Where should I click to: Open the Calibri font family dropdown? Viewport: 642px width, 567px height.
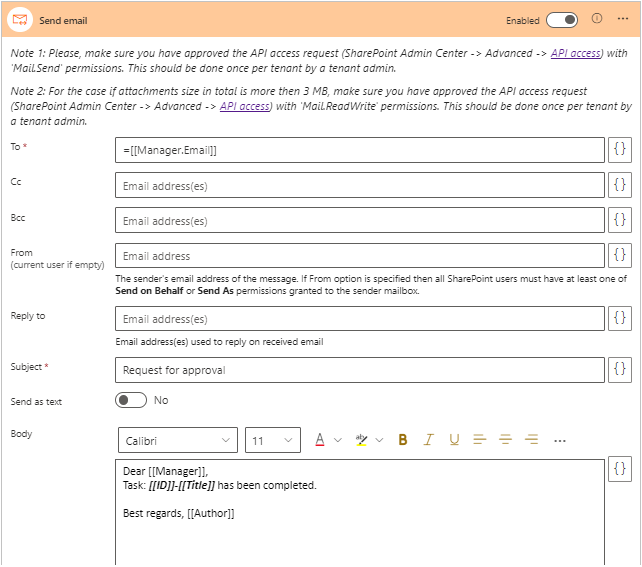click(177, 441)
